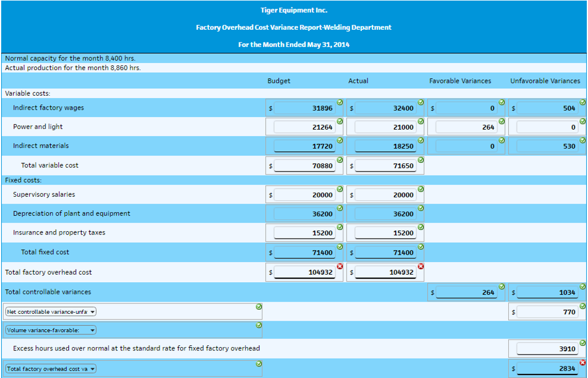Open the Volume variance-favorable dropdown
588x378 pixels.
51,330
